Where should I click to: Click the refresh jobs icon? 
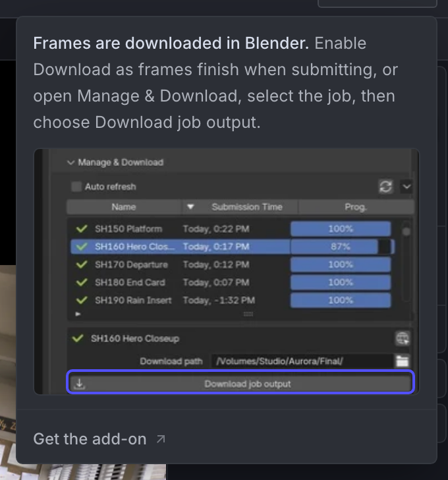385,187
